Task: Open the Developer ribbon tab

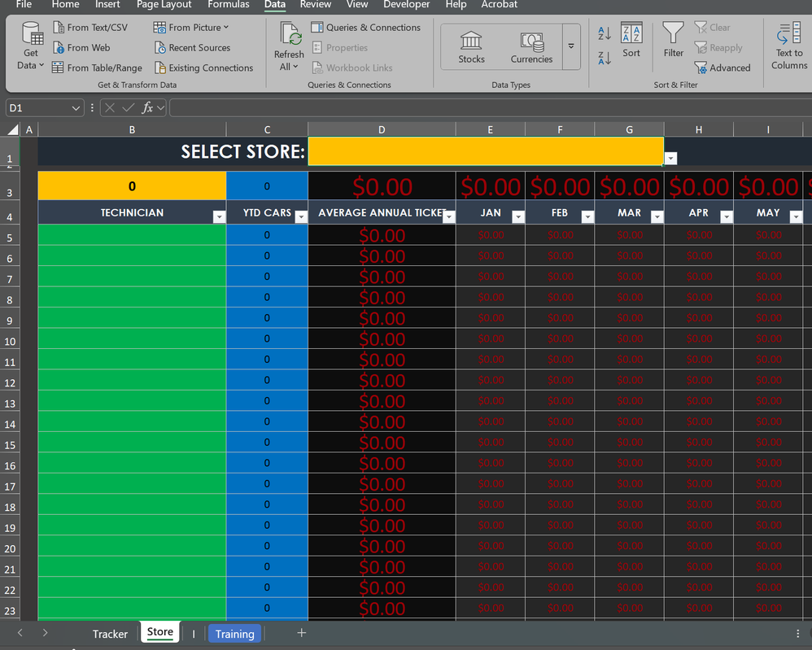Action: click(x=406, y=6)
